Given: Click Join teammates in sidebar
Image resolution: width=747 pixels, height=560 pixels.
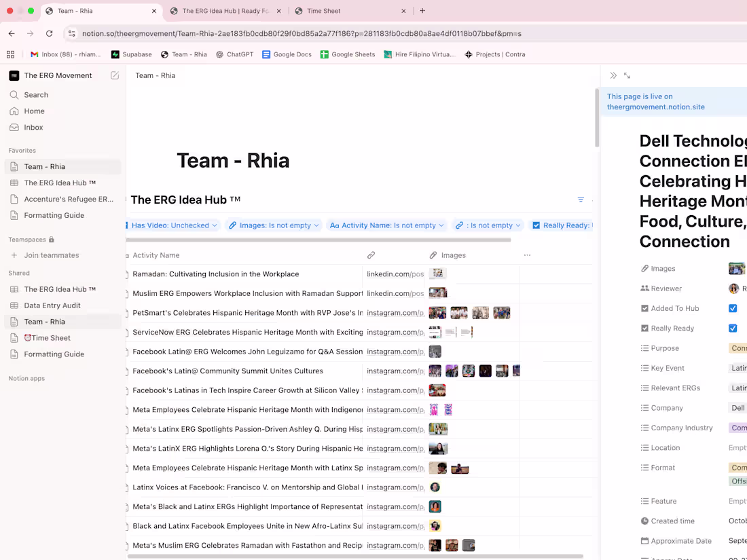Looking at the screenshot, I should 62,255.
